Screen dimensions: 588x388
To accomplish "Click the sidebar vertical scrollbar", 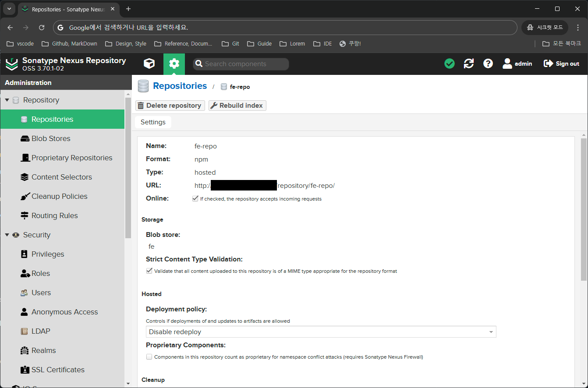I will [128, 167].
